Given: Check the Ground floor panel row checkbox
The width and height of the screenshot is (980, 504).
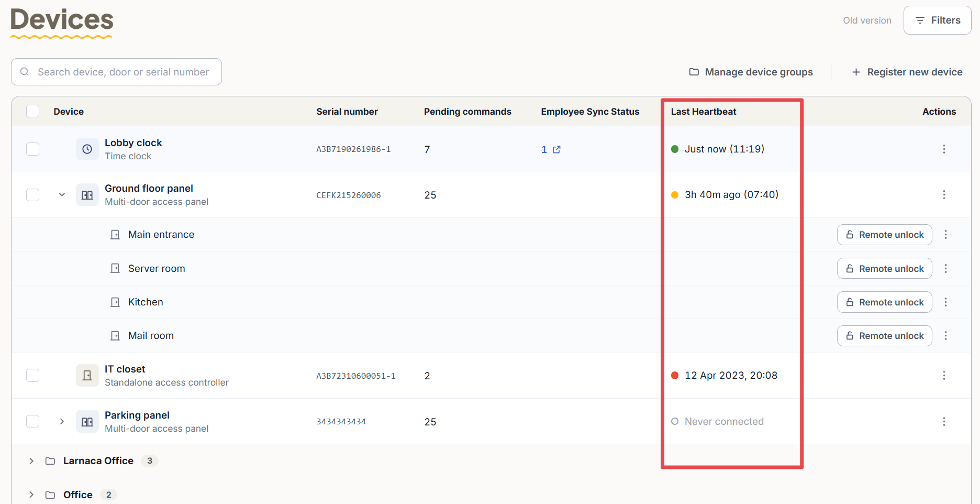Looking at the screenshot, I should pyautogui.click(x=33, y=195).
